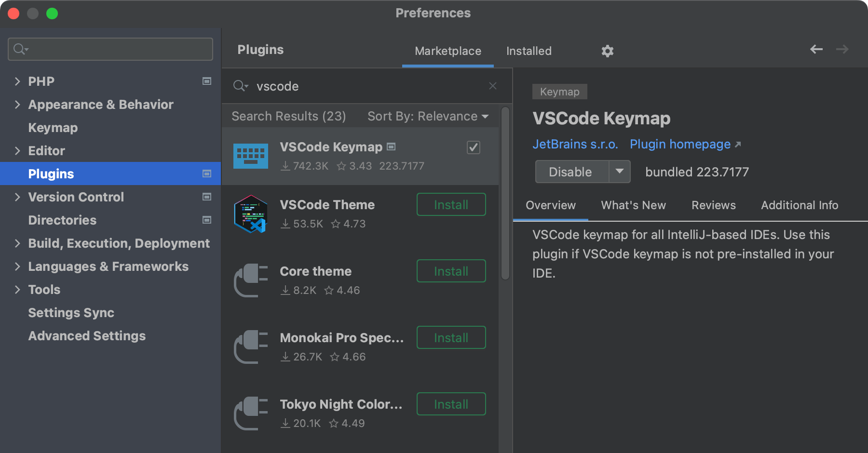Viewport: 868px width, 453px height.
Task: Click the Core theme plug icon
Action: [x=250, y=280]
